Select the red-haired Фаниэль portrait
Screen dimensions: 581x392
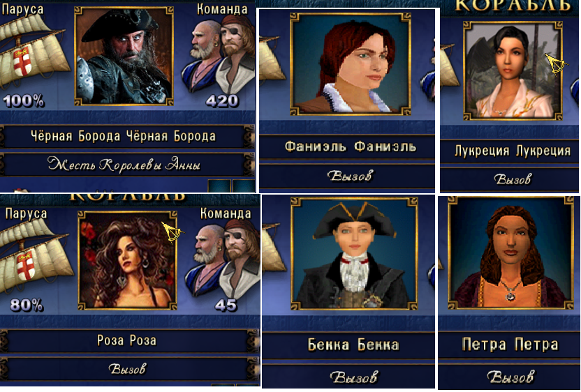(351, 64)
